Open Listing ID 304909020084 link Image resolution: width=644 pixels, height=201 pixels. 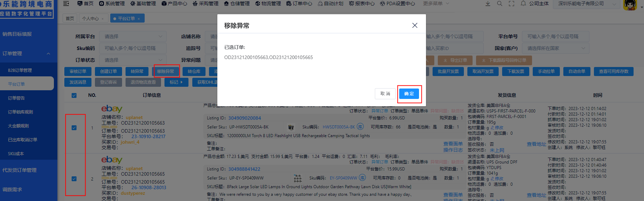(244, 118)
